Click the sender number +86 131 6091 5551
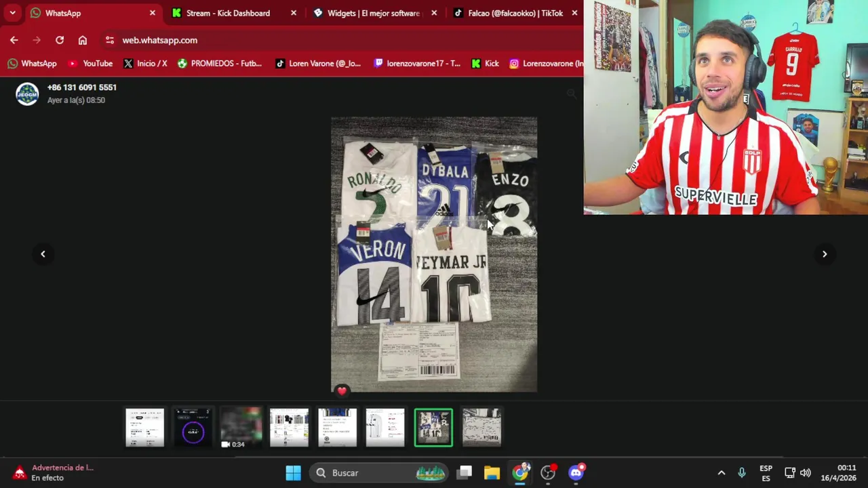 (82, 87)
